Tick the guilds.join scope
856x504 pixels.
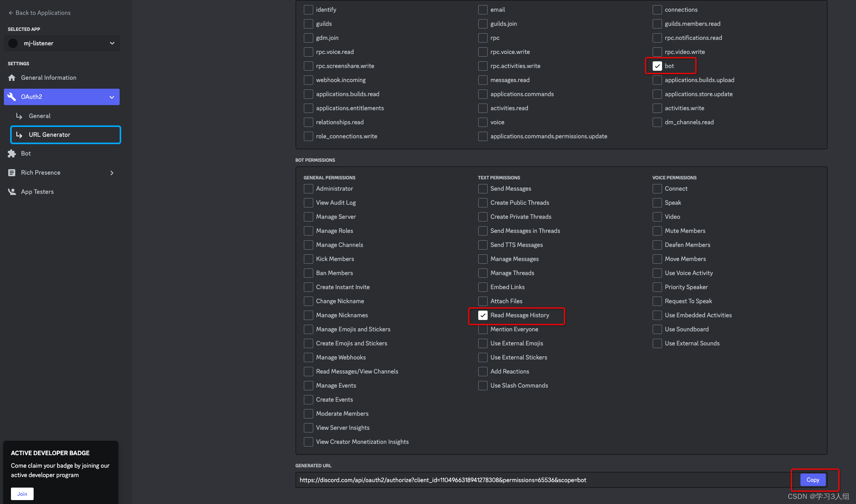point(483,24)
